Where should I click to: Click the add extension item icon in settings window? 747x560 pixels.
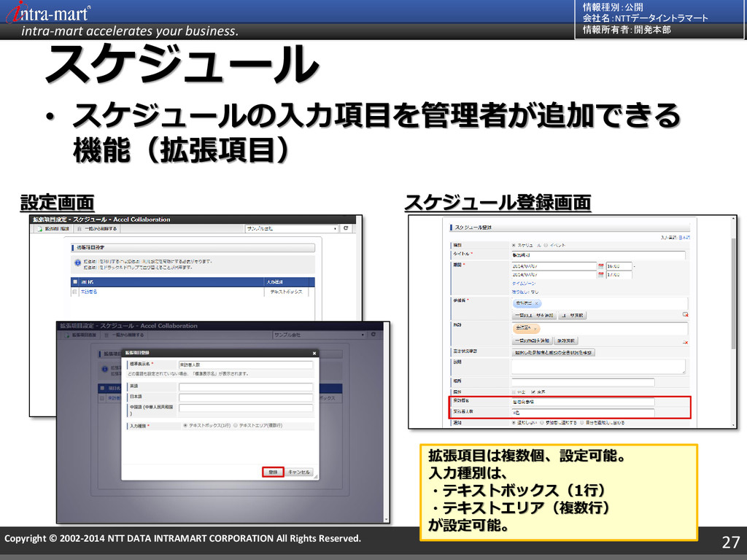[x=40, y=228]
